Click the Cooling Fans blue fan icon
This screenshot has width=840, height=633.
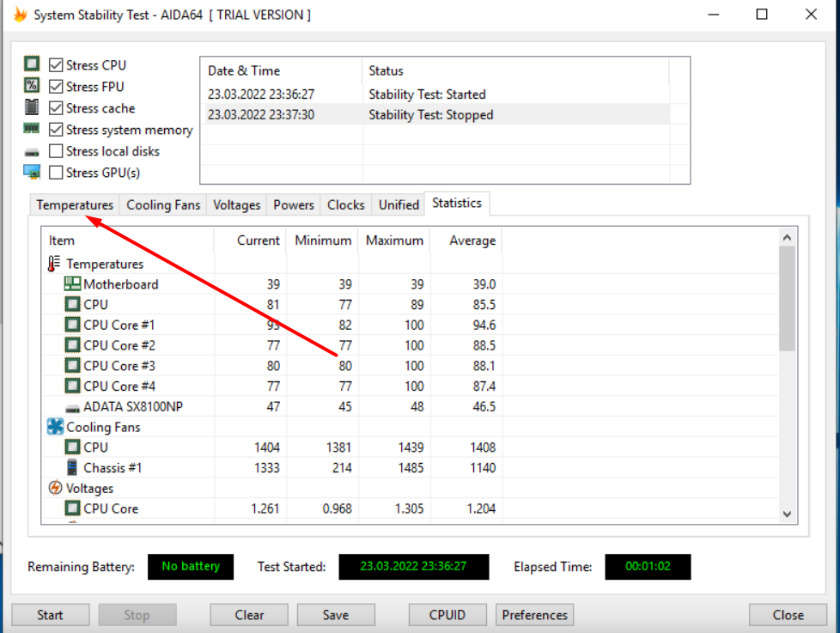point(55,426)
